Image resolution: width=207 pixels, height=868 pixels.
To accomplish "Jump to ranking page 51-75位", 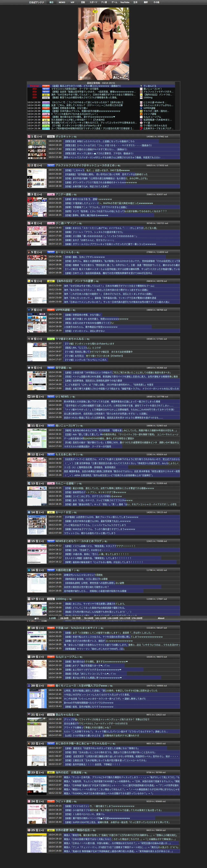I will pyautogui.click(x=76, y=618).
